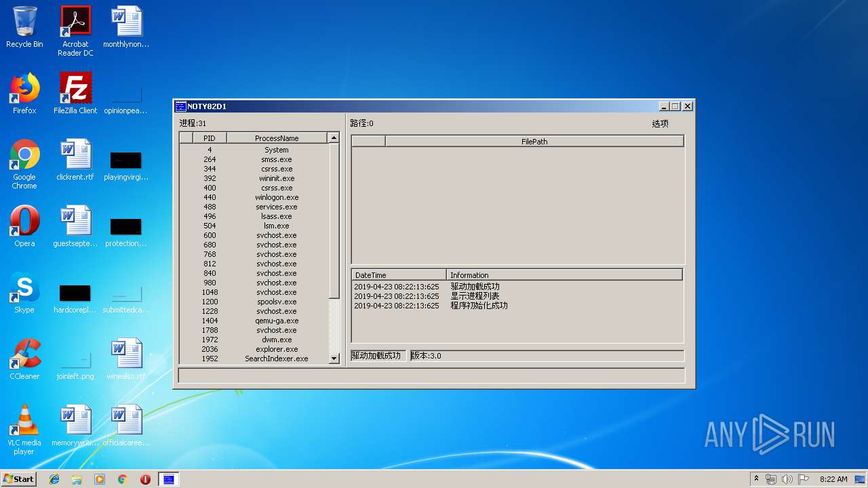Open the Start menu

[19, 479]
